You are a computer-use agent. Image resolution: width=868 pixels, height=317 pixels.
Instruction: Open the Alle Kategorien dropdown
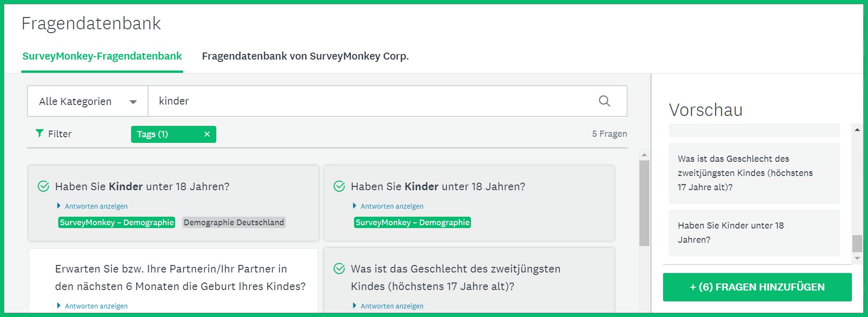(x=88, y=101)
